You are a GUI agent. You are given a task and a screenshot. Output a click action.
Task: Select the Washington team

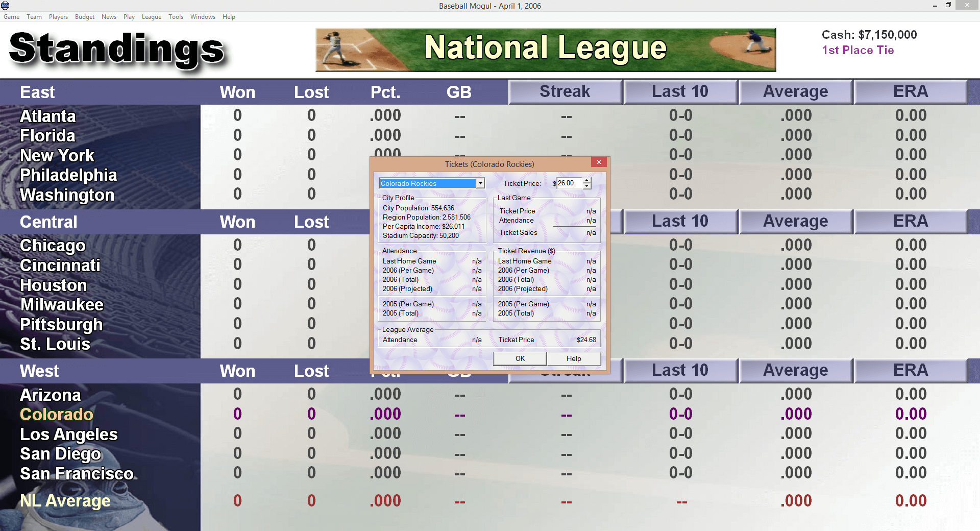click(67, 195)
